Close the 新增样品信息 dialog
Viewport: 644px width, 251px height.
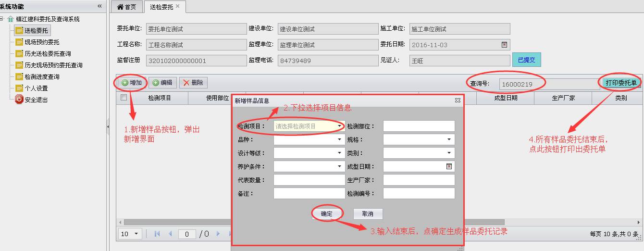pos(458,100)
